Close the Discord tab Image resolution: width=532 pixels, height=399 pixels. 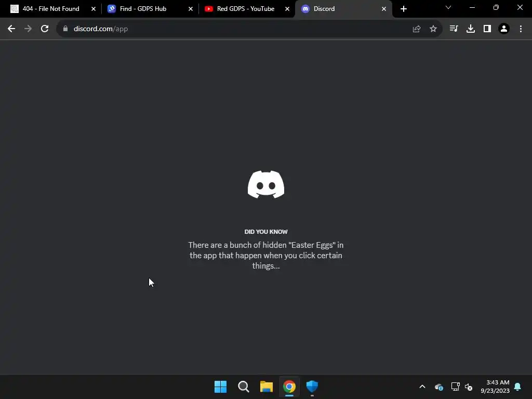tap(384, 9)
